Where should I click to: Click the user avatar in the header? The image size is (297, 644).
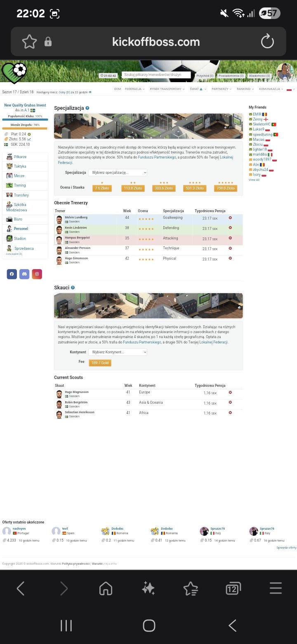pos(285,72)
